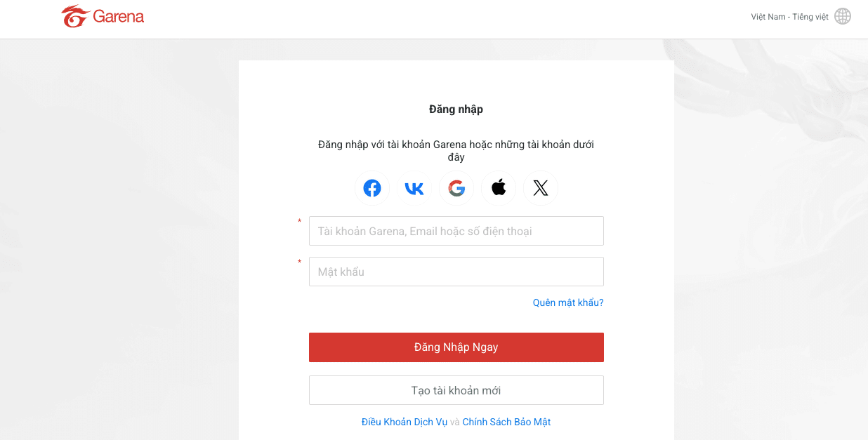
Task: Focus the Garena account, email or phone field
Action: [x=456, y=231]
